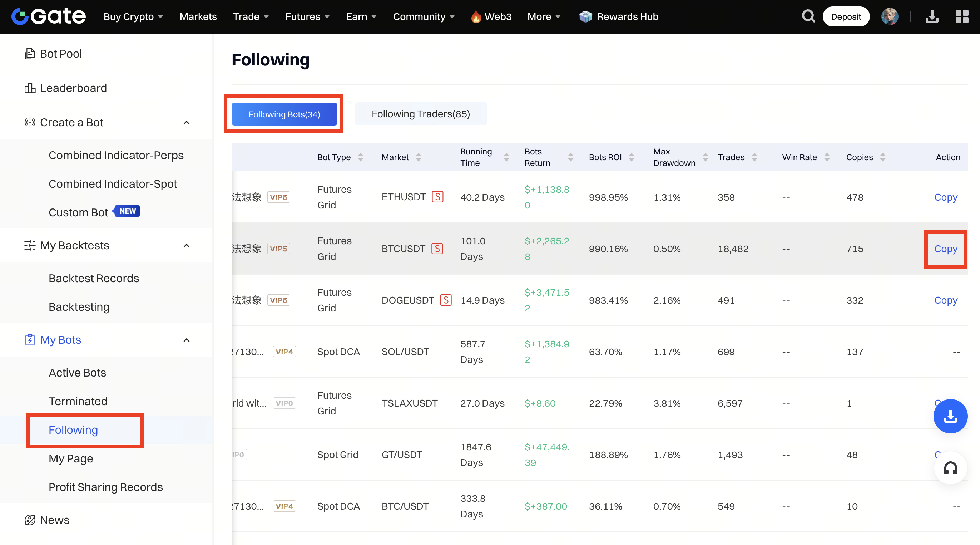Open the user profile avatar
This screenshot has width=980, height=545.
point(890,16)
